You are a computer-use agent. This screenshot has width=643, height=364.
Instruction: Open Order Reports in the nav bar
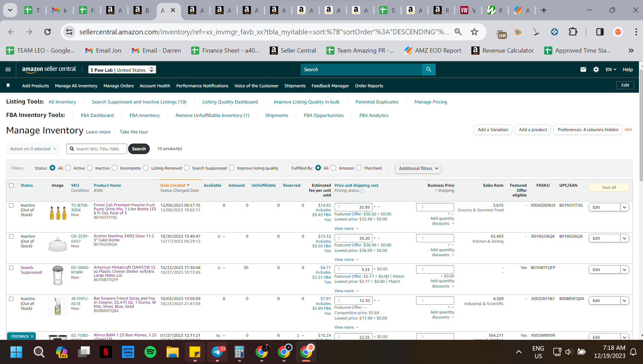369,86
